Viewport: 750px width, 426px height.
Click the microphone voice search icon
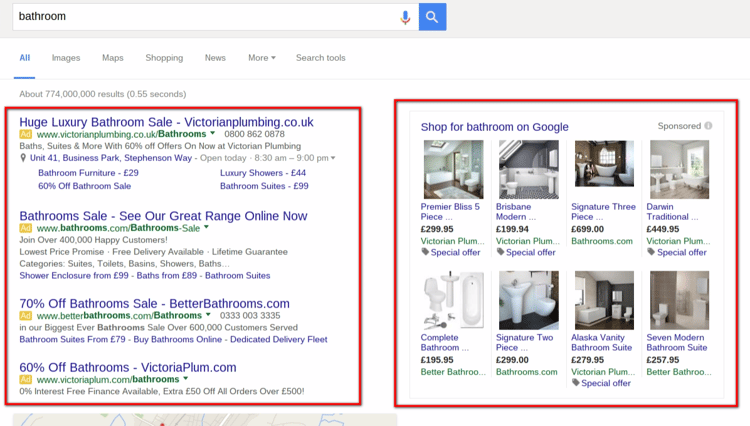point(406,17)
